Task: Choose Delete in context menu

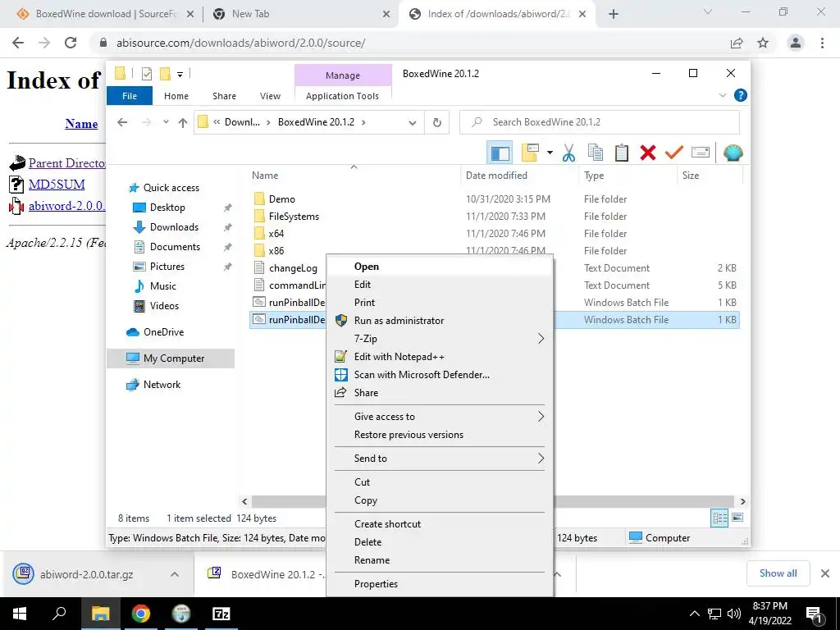Action: [x=440, y=542]
